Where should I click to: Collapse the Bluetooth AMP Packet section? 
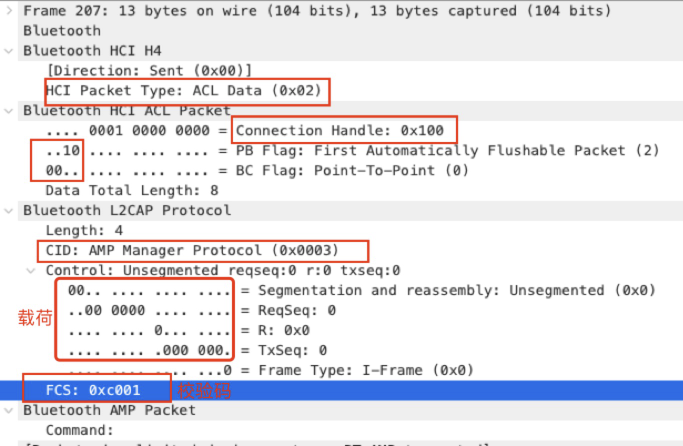click(x=10, y=411)
